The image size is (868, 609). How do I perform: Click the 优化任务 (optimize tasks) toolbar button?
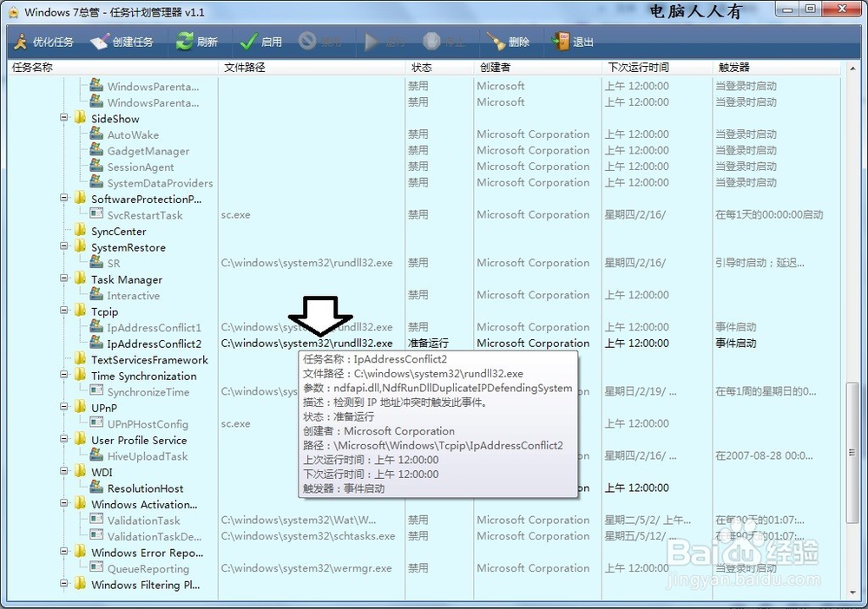[44, 42]
